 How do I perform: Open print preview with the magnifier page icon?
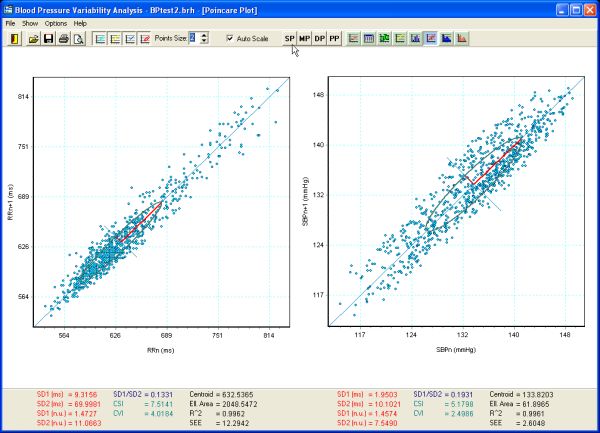point(77,39)
